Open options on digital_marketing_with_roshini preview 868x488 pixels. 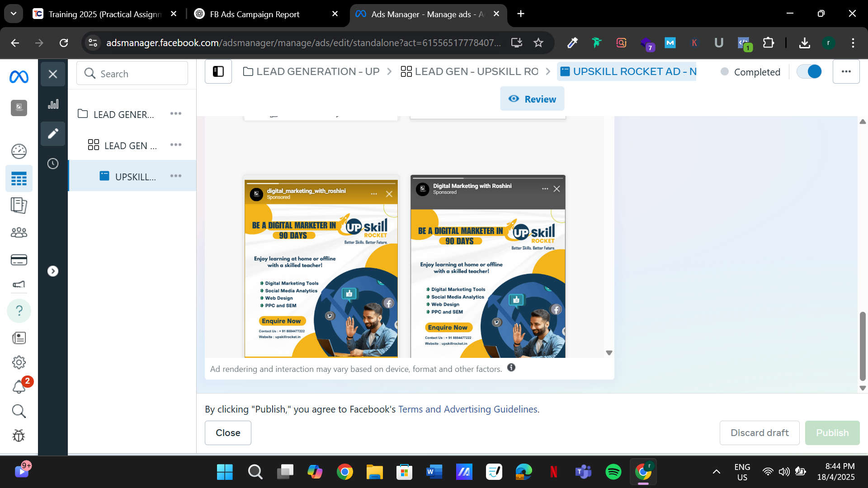374,194
